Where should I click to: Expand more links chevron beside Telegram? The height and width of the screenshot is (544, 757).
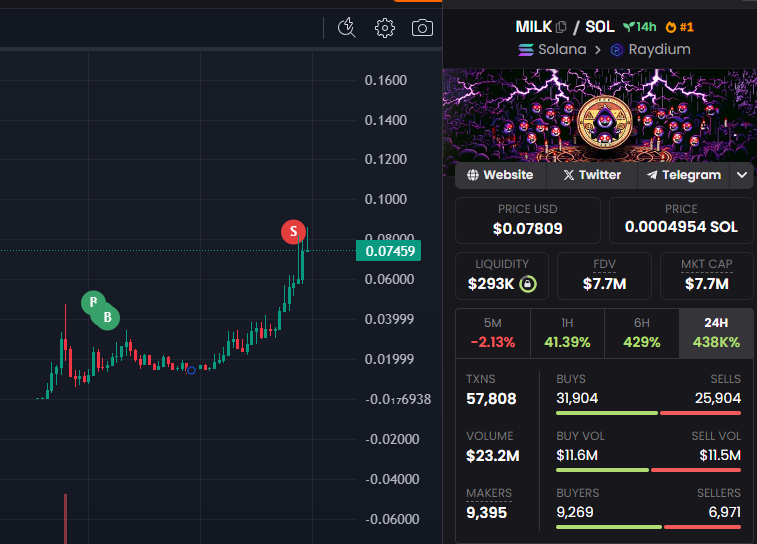[x=742, y=175]
